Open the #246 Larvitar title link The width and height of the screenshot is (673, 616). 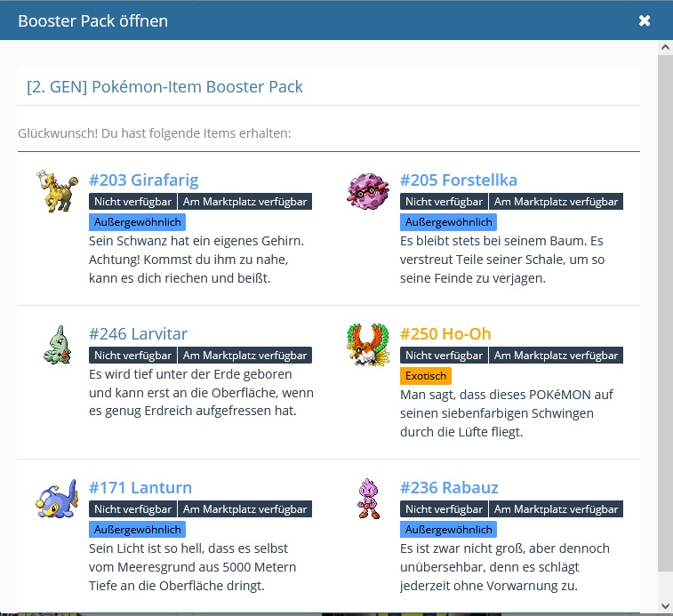pos(138,334)
